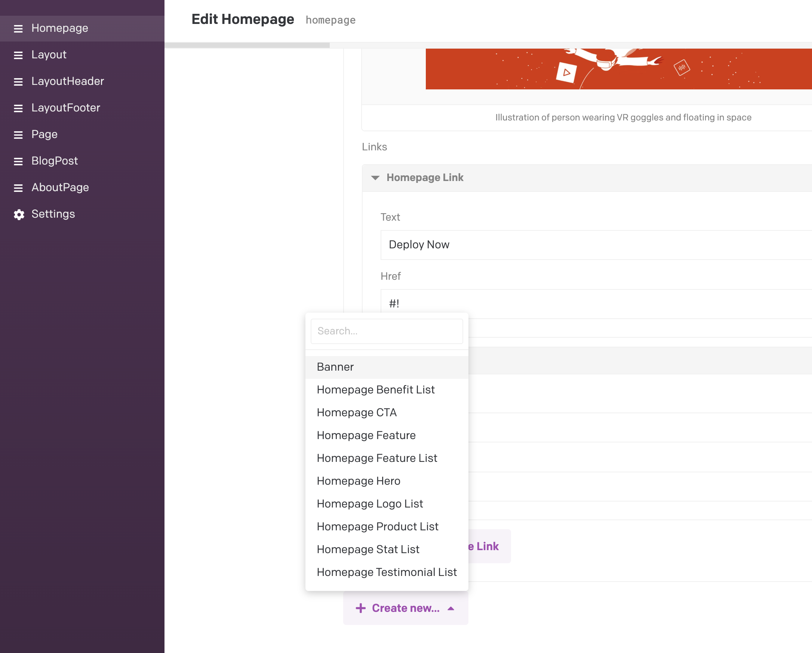Click the plus icon on Create new
Screen dimensions: 812x653
point(360,608)
